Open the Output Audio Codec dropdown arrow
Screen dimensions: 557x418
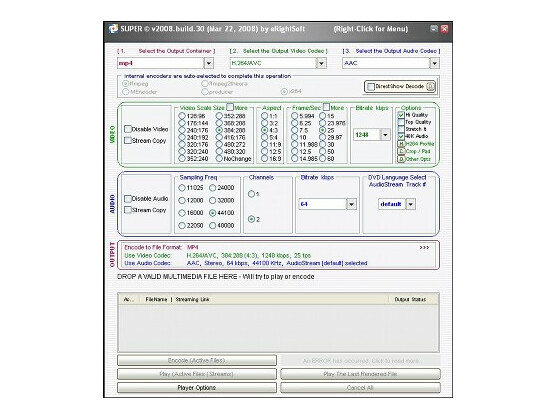point(434,63)
